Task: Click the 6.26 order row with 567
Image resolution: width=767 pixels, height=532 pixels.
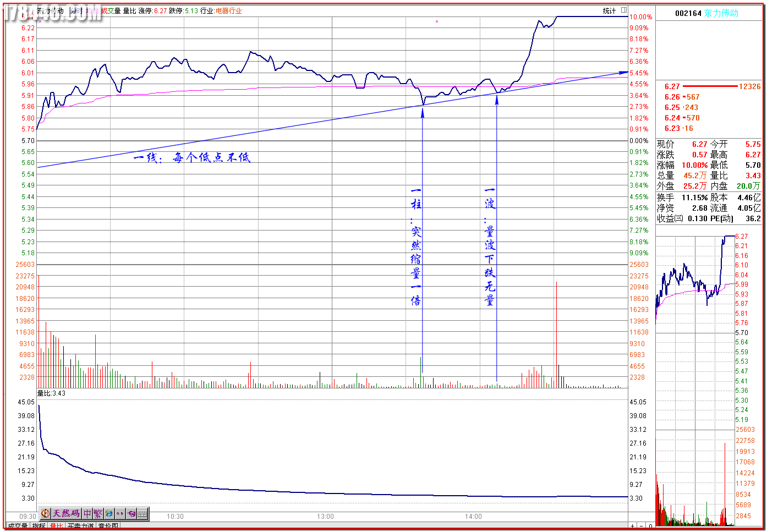Action: click(682, 97)
